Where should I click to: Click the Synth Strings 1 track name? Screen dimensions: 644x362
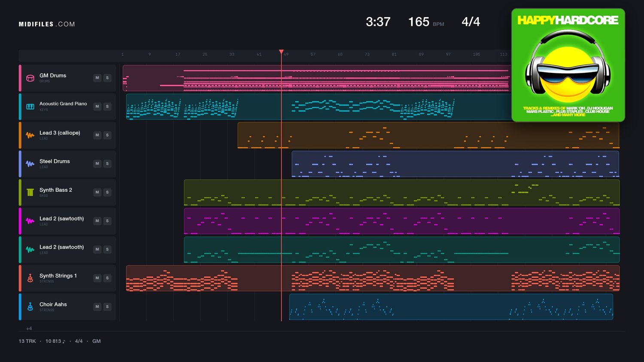(x=58, y=276)
